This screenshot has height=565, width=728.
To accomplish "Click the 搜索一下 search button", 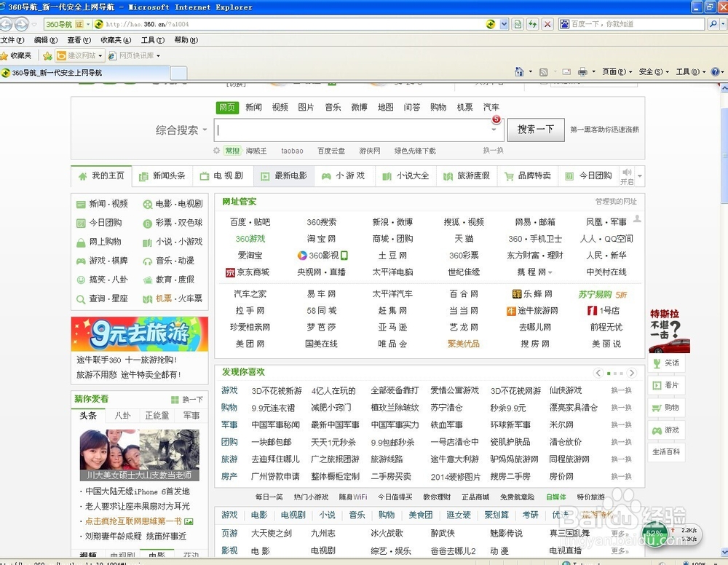I will coord(536,130).
